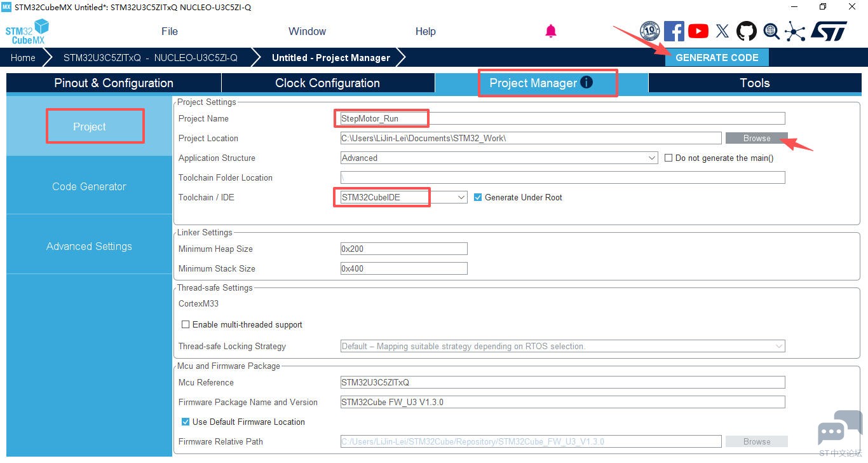Select the Project section in sidebar

tap(90, 127)
